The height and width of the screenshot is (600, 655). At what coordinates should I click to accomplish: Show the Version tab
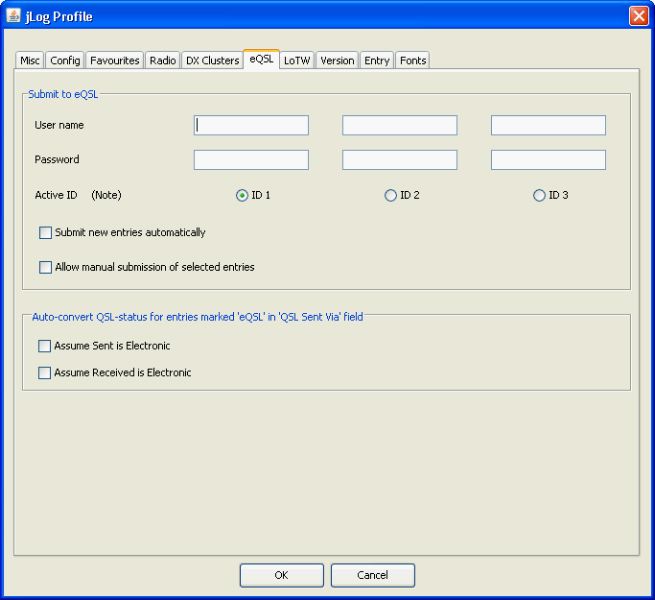click(x=337, y=61)
